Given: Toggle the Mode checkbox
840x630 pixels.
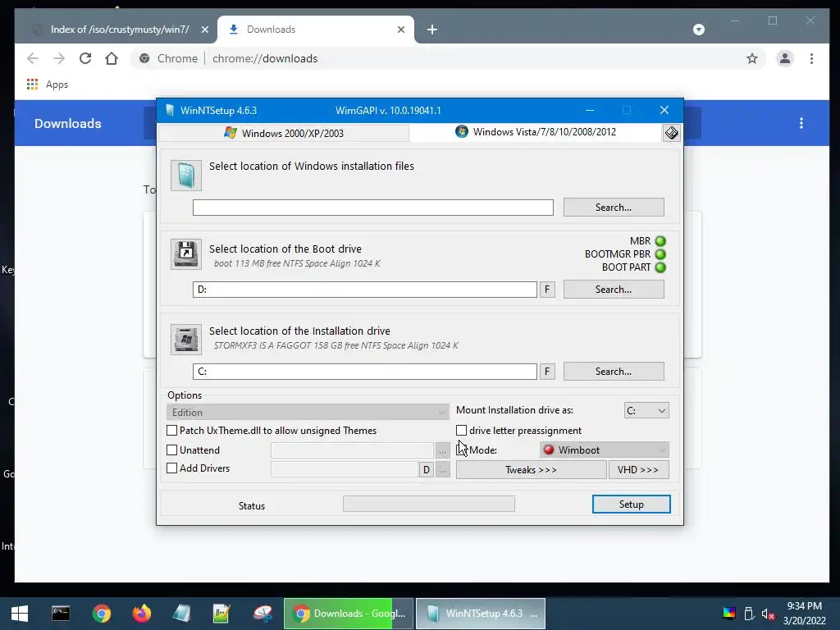Looking at the screenshot, I should coord(461,450).
